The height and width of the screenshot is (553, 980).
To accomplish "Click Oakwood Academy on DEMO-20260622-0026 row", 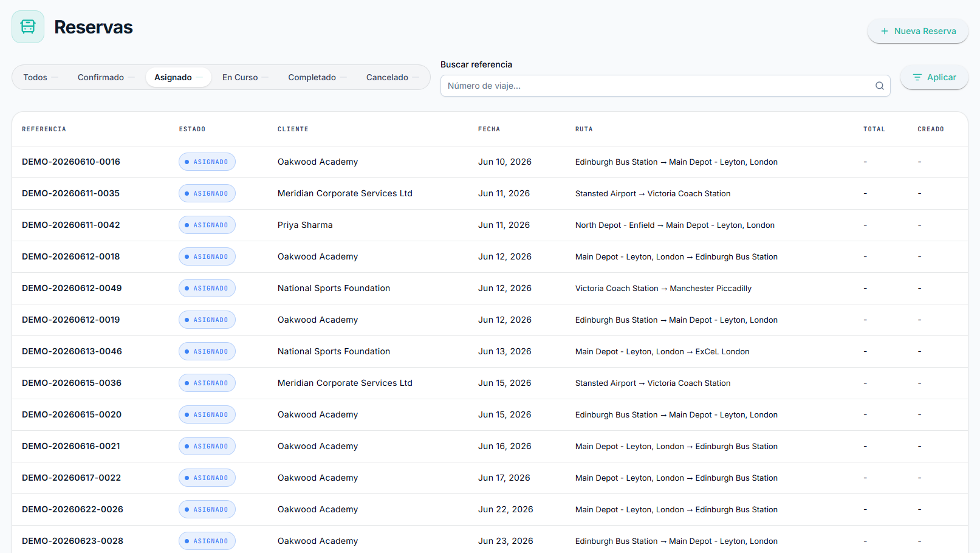I will click(318, 509).
